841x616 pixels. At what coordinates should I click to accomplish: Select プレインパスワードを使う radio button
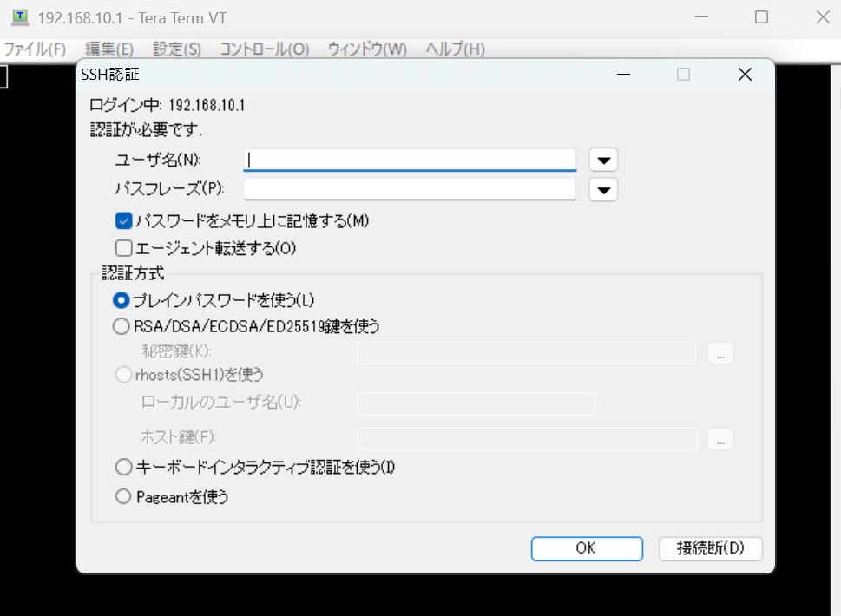[122, 300]
